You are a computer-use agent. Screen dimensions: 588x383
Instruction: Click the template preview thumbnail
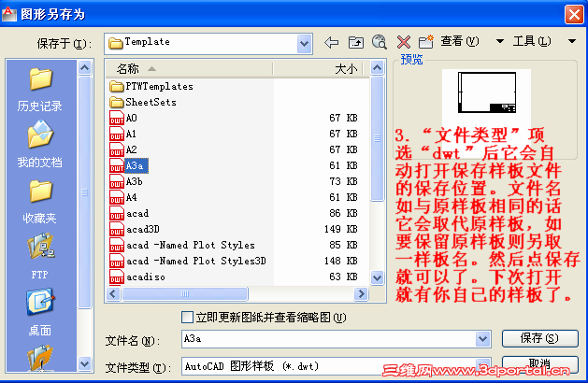pyautogui.click(x=487, y=92)
